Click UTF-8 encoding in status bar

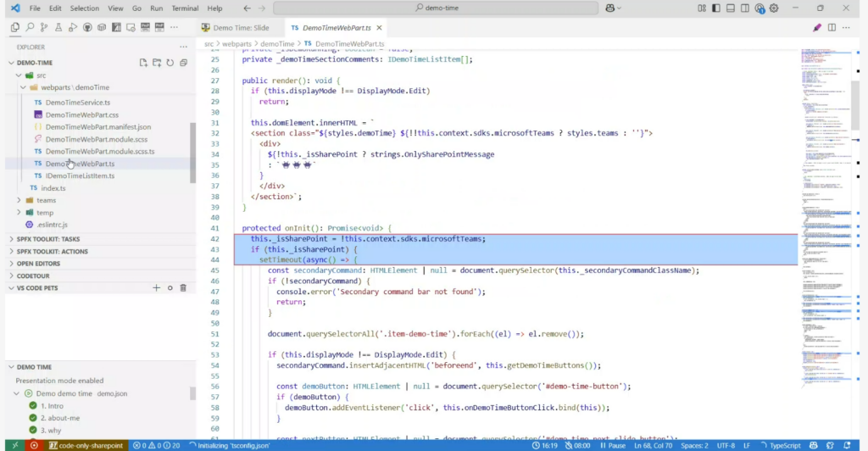[x=726, y=445]
